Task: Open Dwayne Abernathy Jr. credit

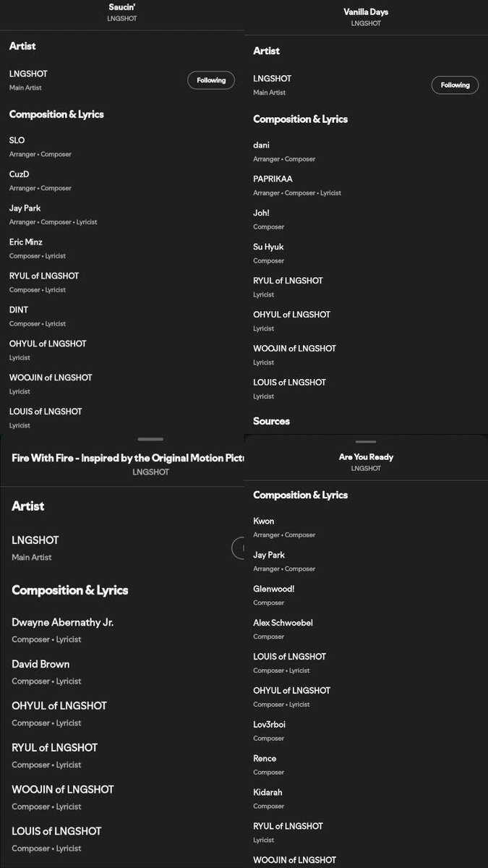Action: [x=121, y=630]
